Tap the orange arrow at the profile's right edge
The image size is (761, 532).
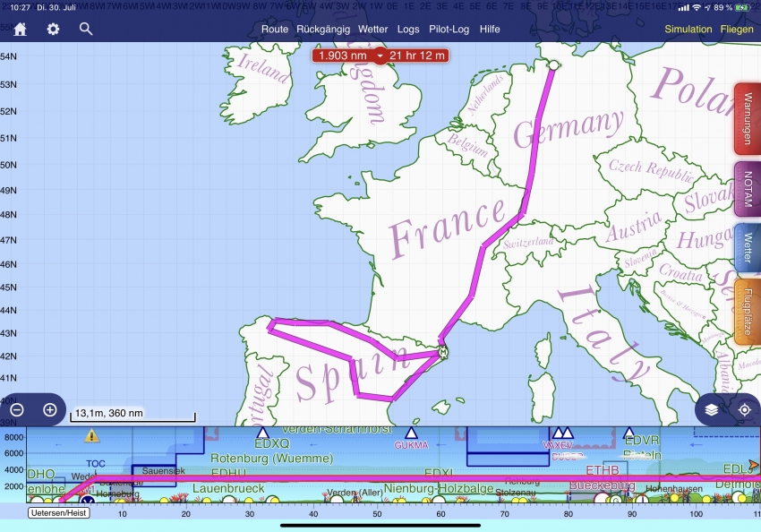tap(754, 465)
